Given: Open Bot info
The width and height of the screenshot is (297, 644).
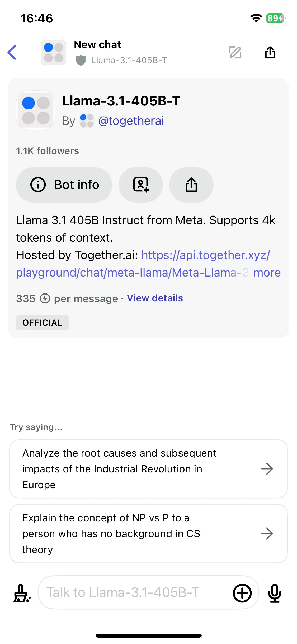Looking at the screenshot, I should tap(64, 185).
